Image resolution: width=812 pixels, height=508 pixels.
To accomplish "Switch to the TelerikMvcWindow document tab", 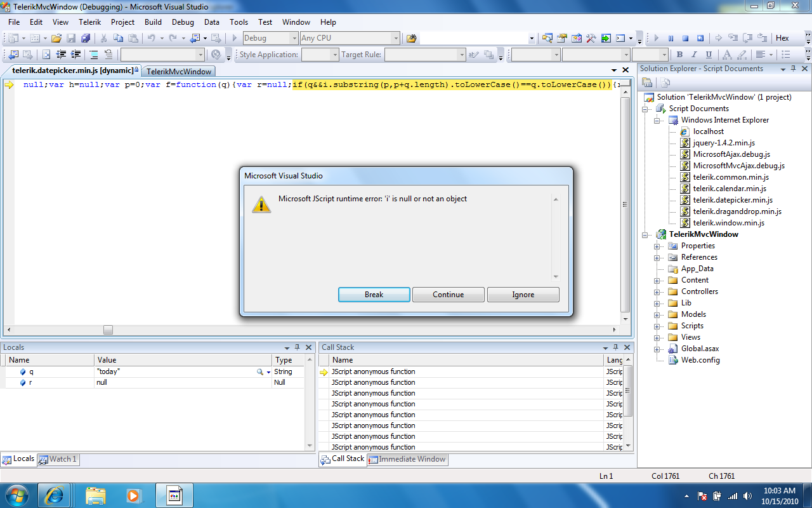I will pyautogui.click(x=179, y=71).
